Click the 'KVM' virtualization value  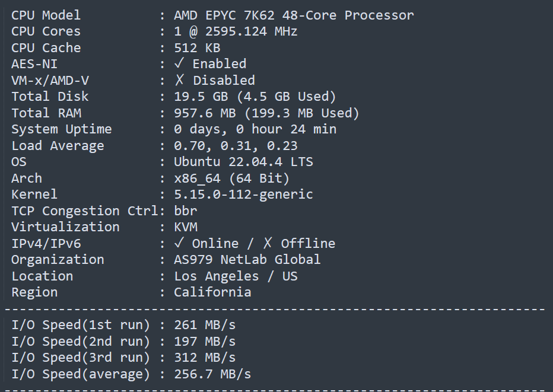[x=186, y=227]
